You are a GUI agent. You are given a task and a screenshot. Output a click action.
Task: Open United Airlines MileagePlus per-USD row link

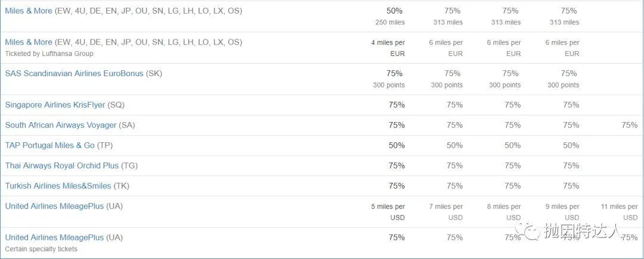coord(54,206)
